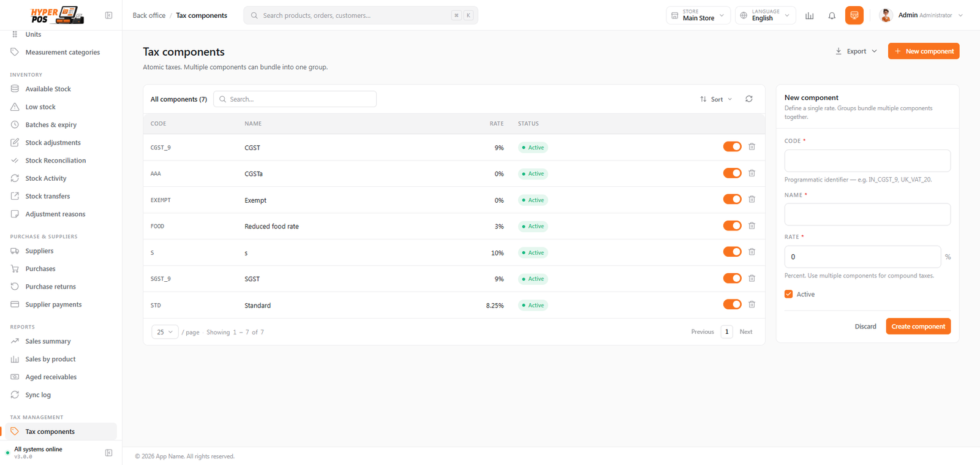Collapse the sidebar using the top panel icon
Viewport: 980px width, 465px height.
(108, 15)
